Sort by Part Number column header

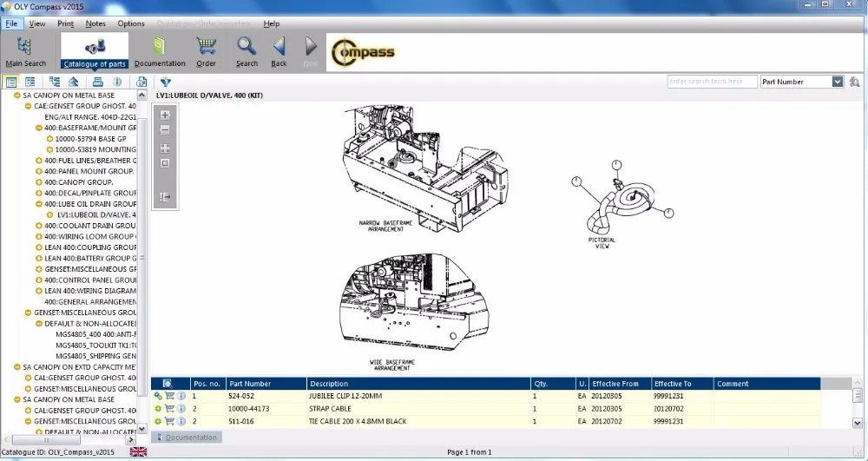266,384
